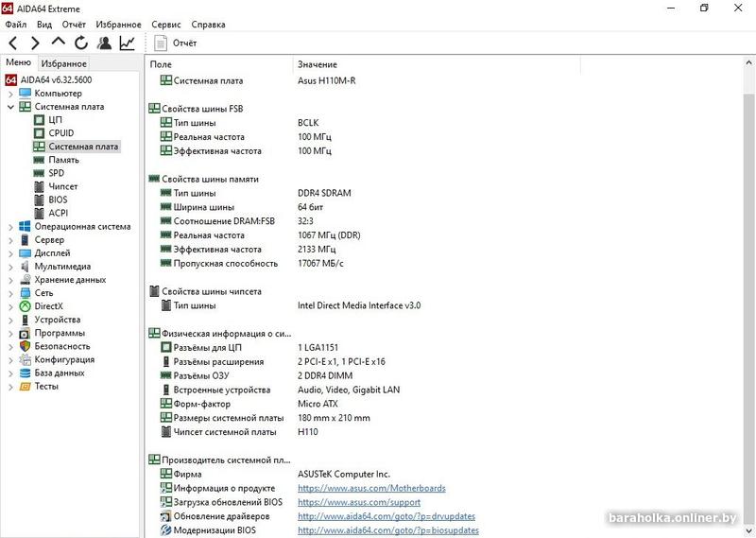
Task: Click the Программы camera icon in the tree
Action: tap(26, 333)
